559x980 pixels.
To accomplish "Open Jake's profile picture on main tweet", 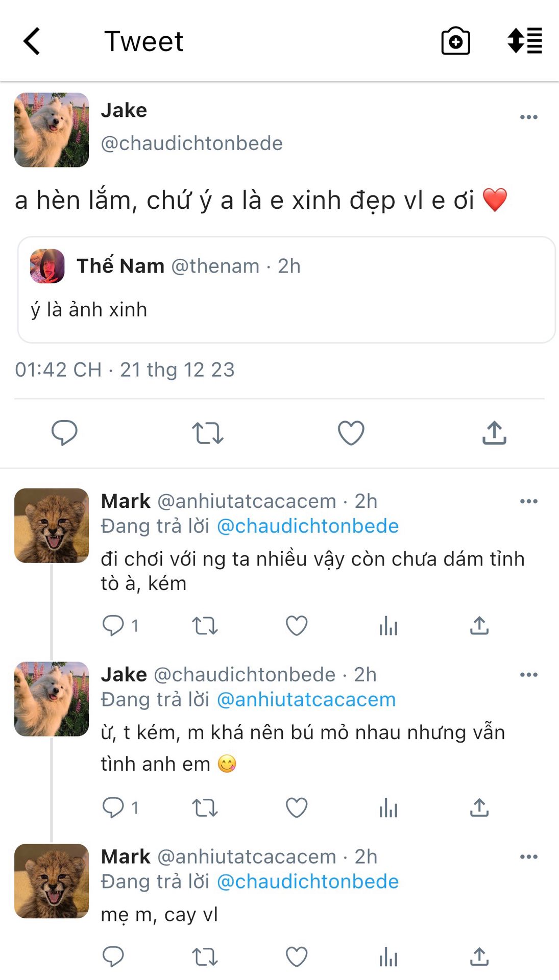I will click(52, 130).
